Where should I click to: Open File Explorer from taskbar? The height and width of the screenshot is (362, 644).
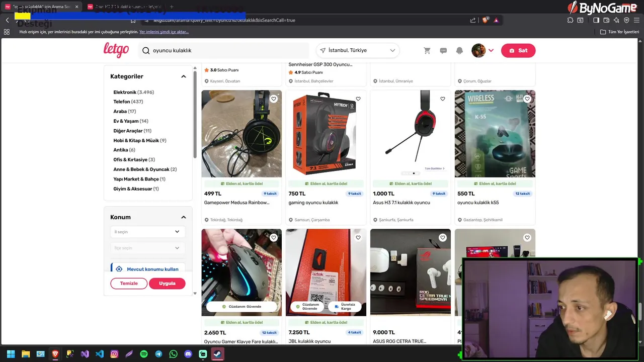pos(26,354)
